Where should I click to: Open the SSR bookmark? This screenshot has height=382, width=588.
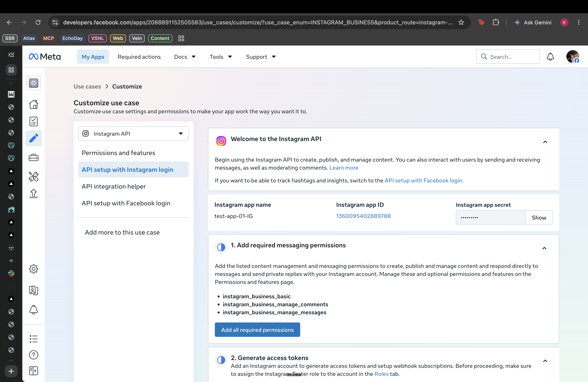10,38
